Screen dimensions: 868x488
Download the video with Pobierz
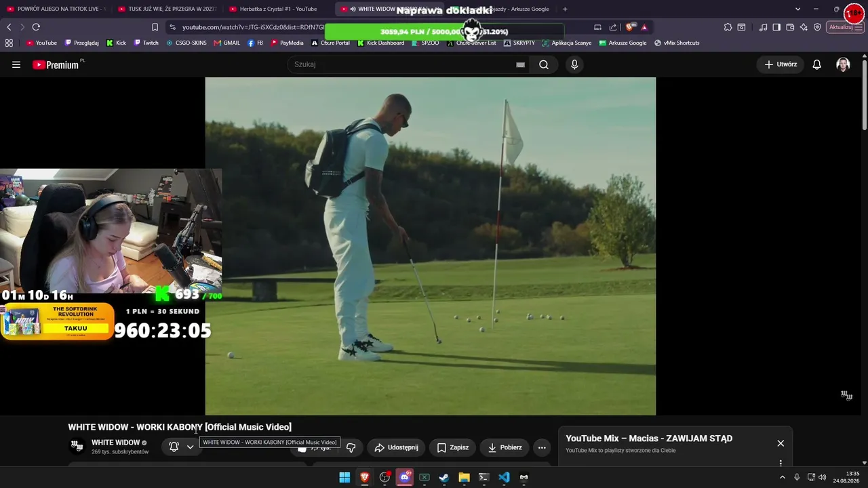coord(505,447)
